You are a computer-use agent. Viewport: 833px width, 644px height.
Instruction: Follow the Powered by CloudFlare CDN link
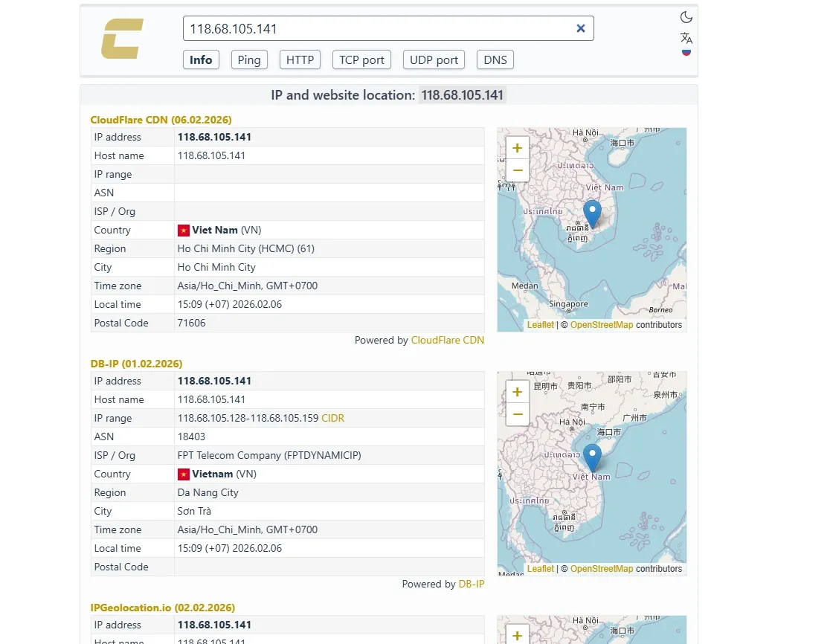pyautogui.click(x=447, y=340)
